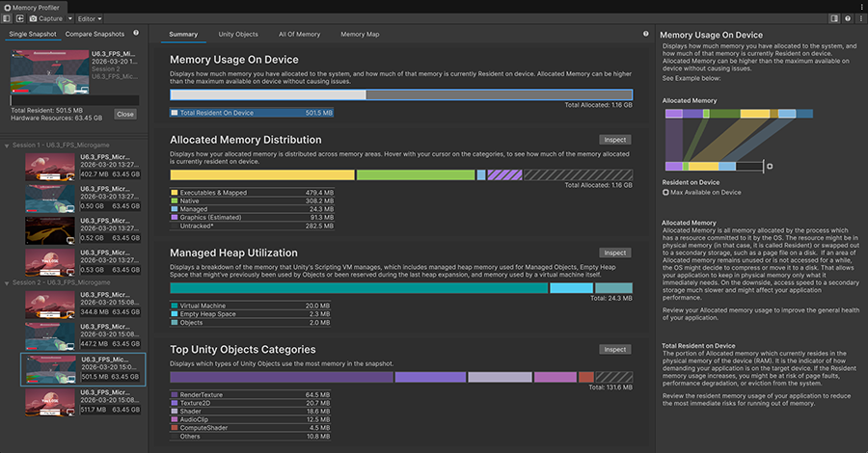Click the teal Virtual Machine bar segment
This screenshot has height=453, width=868.
pos(360,288)
